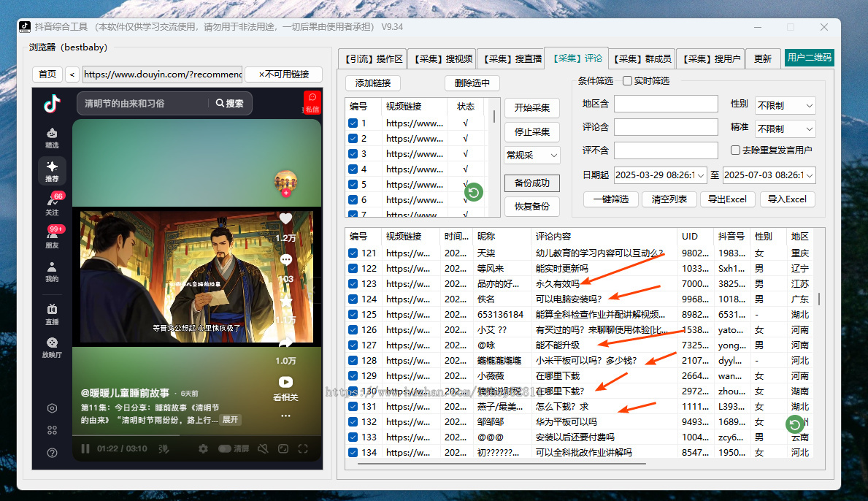The image size is (868, 501).
Task: Open video player settings gear
Action: 203,448
